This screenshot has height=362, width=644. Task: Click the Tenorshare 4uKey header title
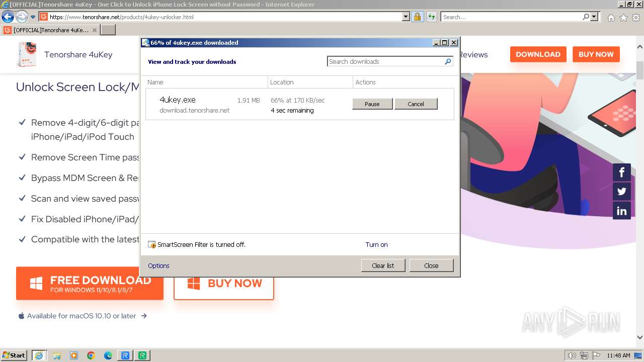click(x=78, y=54)
